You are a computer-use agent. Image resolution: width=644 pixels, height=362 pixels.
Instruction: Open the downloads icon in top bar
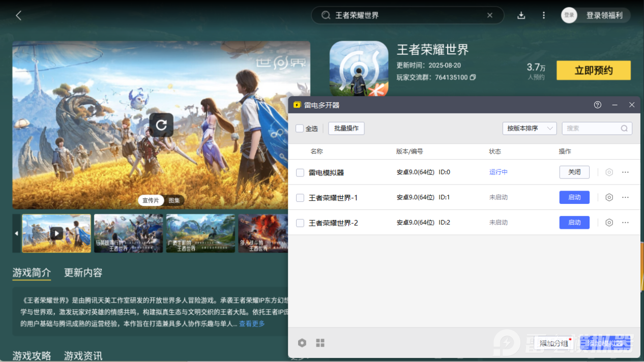click(x=521, y=15)
